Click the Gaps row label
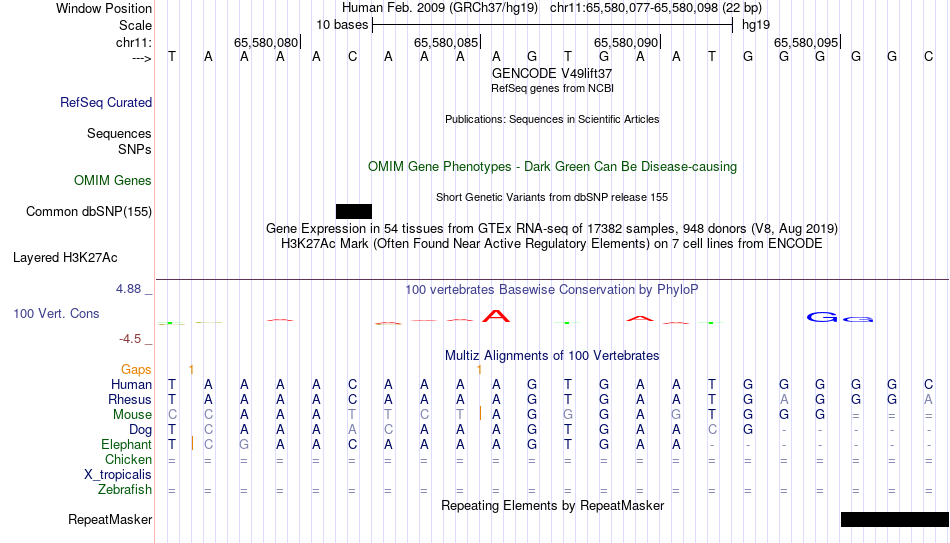Screen dimensions: 950x543 [x=136, y=370]
